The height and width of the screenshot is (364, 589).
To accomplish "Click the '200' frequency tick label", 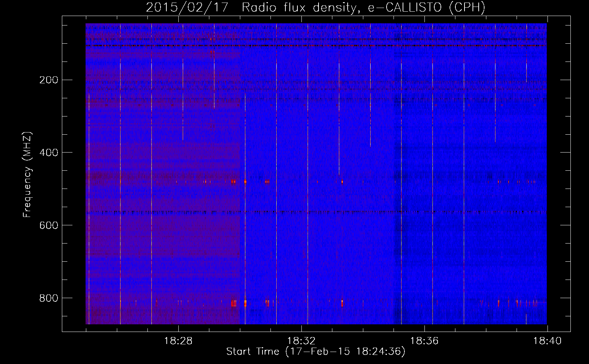I will [x=48, y=80].
